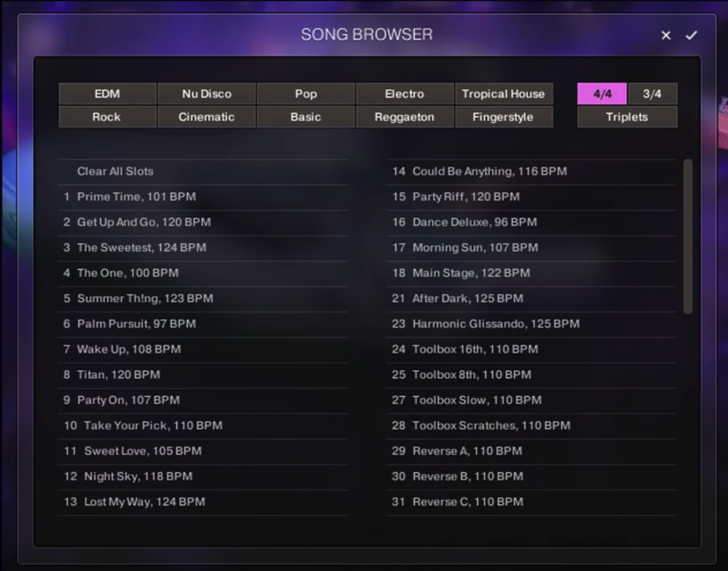This screenshot has height=571, width=728.
Task: Enable the Fingerstyle genre filter
Action: tap(504, 117)
